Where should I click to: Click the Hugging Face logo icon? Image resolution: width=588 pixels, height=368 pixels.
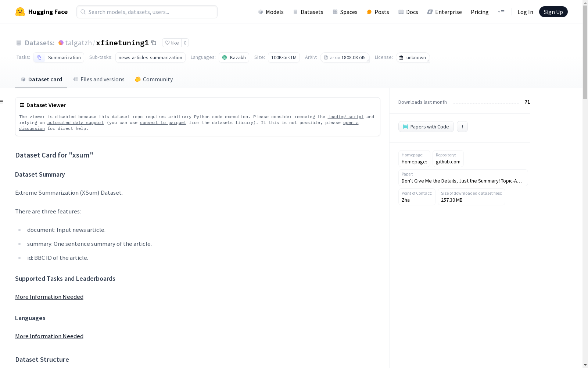(x=20, y=12)
